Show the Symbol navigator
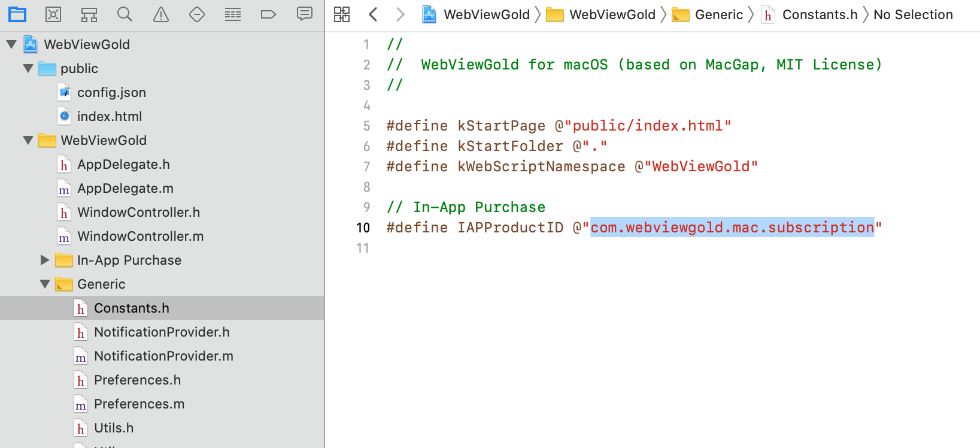 coord(89,14)
